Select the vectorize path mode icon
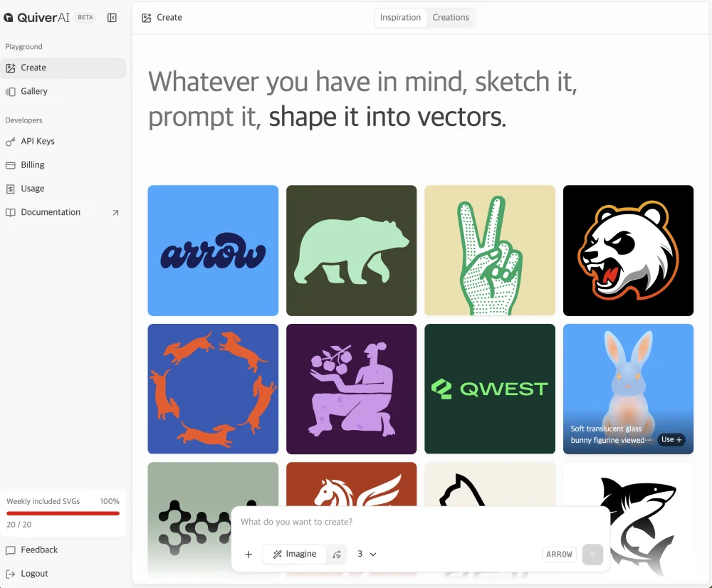Viewport: 712px width, 588px height. click(x=337, y=555)
